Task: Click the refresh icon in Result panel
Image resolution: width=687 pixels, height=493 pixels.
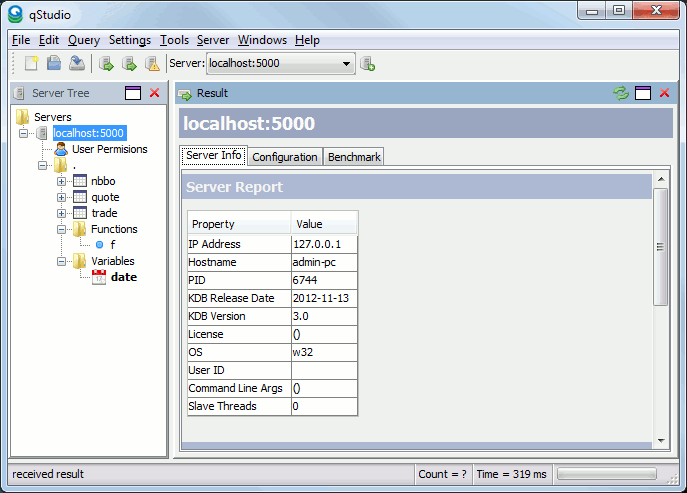Action: point(620,93)
